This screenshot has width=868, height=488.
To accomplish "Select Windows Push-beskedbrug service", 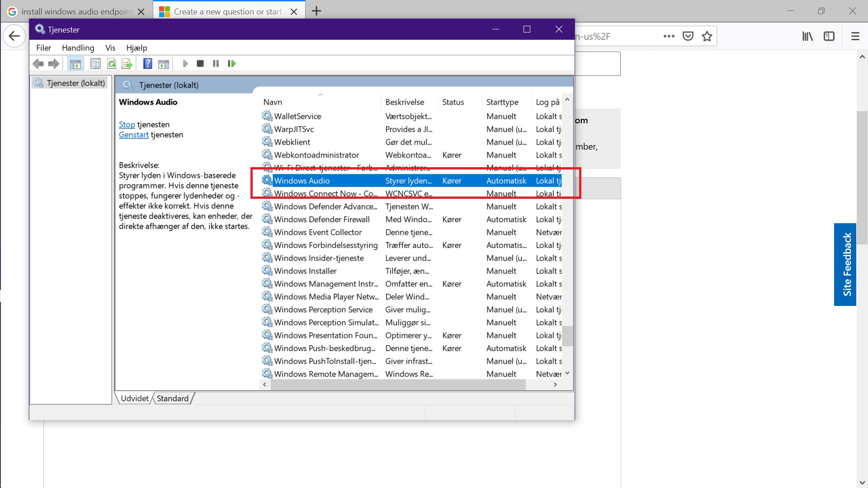I will (411, 348).
